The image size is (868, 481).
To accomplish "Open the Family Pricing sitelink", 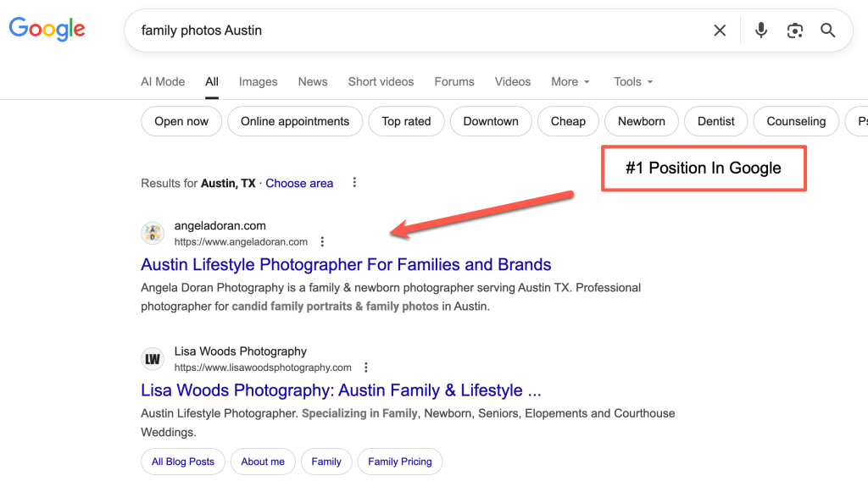I will click(x=400, y=462).
